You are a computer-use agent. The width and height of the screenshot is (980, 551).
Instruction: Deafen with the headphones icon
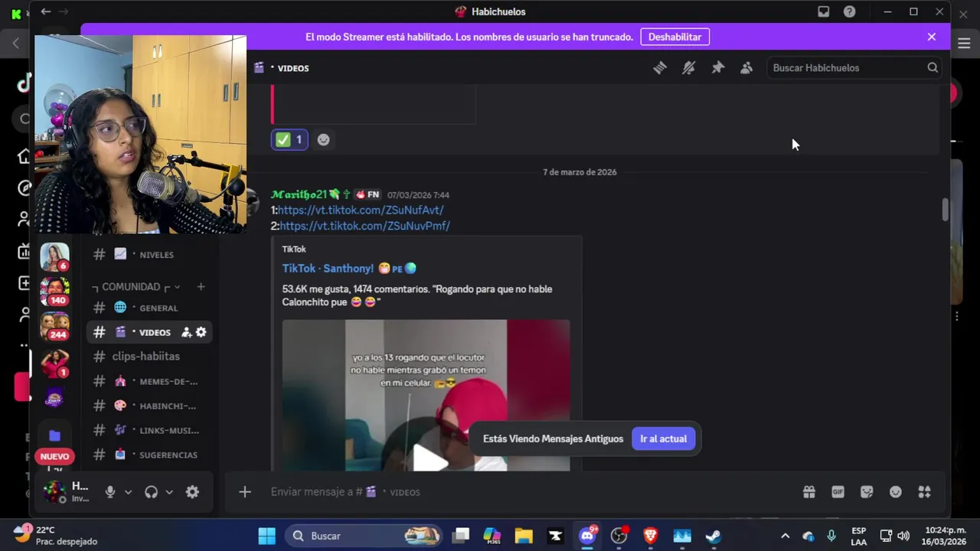pos(151,492)
